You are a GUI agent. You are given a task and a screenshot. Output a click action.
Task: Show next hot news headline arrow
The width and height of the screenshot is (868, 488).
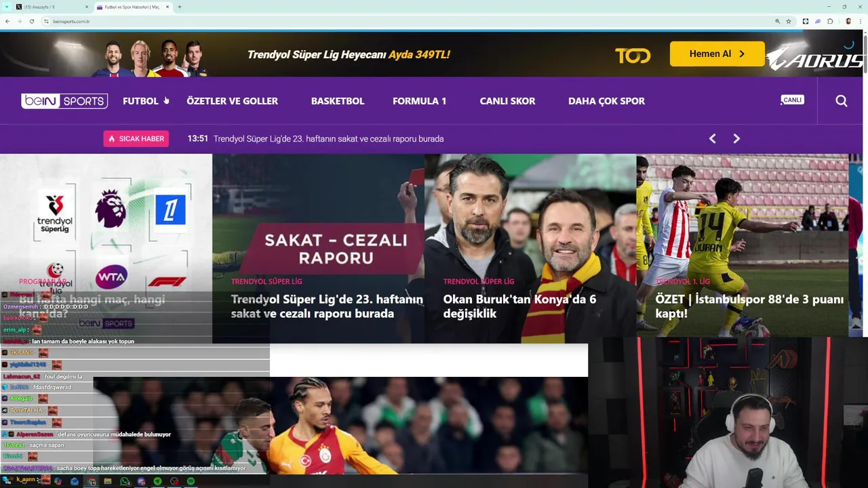736,138
